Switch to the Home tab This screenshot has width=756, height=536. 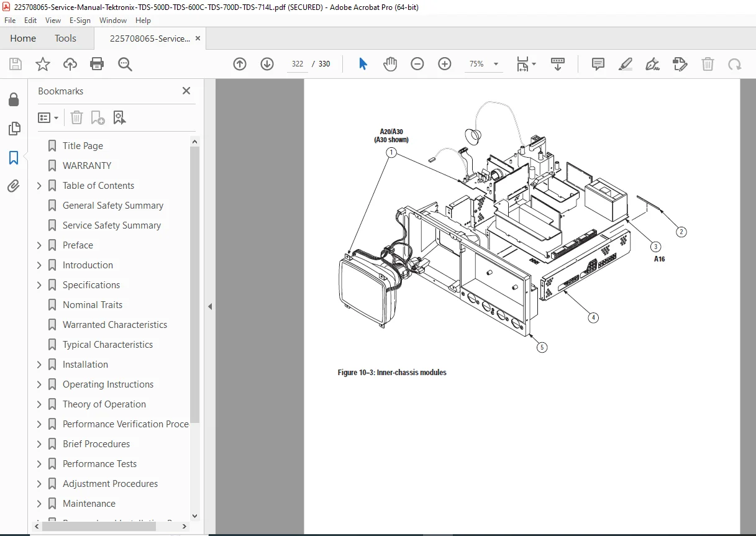pyautogui.click(x=23, y=39)
